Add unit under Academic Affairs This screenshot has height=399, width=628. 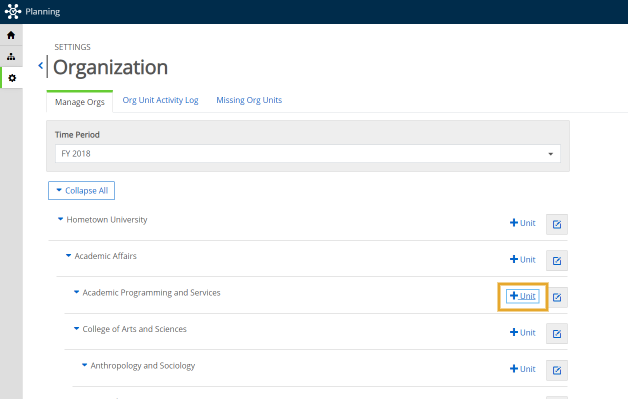pyautogui.click(x=523, y=259)
